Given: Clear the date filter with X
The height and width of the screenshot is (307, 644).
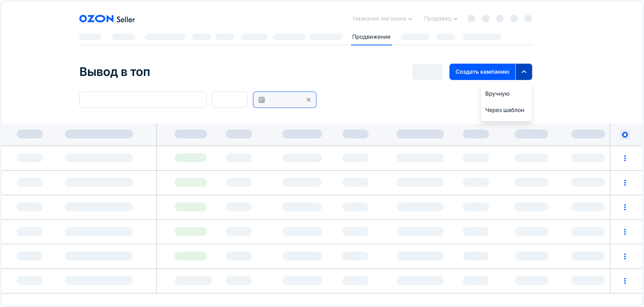Looking at the screenshot, I should (309, 100).
